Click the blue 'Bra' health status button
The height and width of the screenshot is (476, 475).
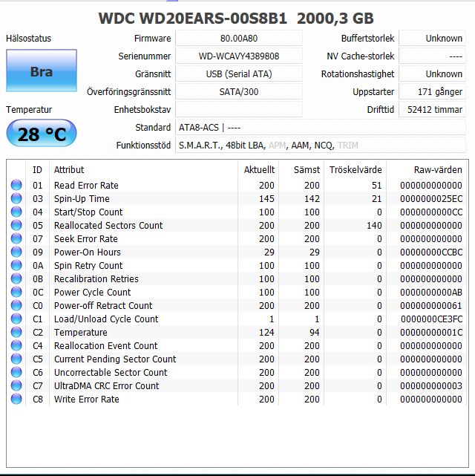point(42,71)
